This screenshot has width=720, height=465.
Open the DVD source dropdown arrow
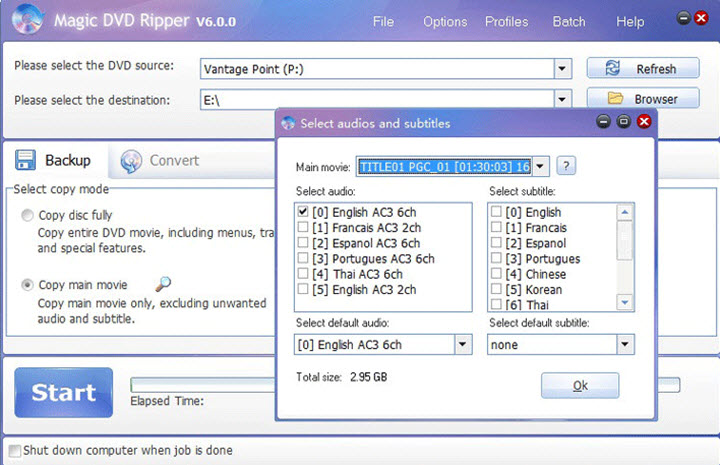pos(562,69)
